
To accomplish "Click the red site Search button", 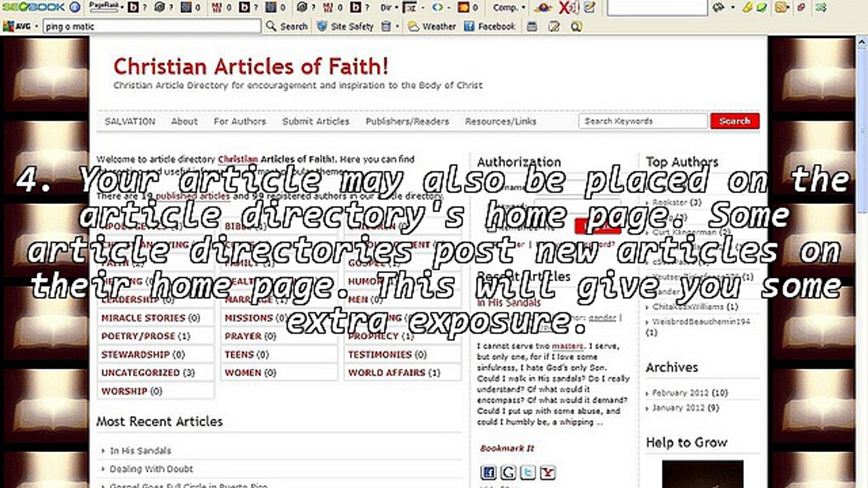I will pos(735,121).
